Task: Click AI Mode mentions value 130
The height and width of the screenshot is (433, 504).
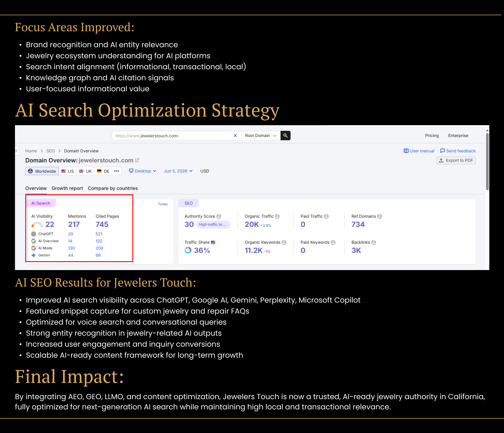Action: (71, 248)
